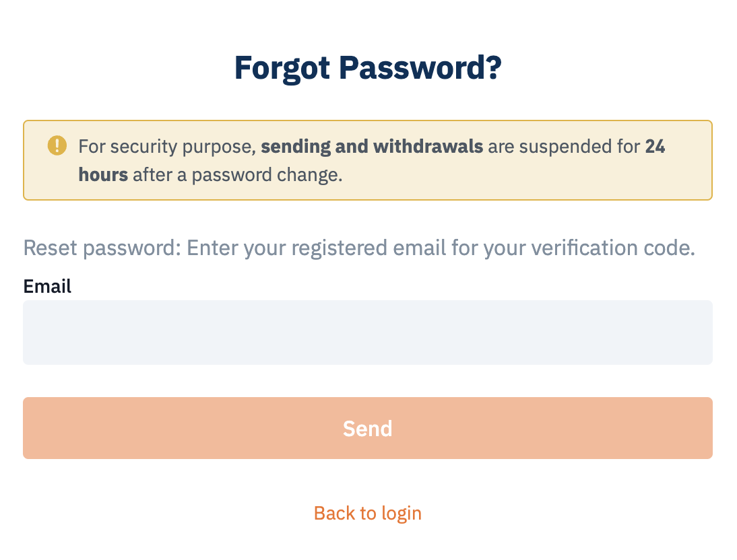Click 'are suspended for' warning text
The height and width of the screenshot is (560, 737).
[564, 147]
